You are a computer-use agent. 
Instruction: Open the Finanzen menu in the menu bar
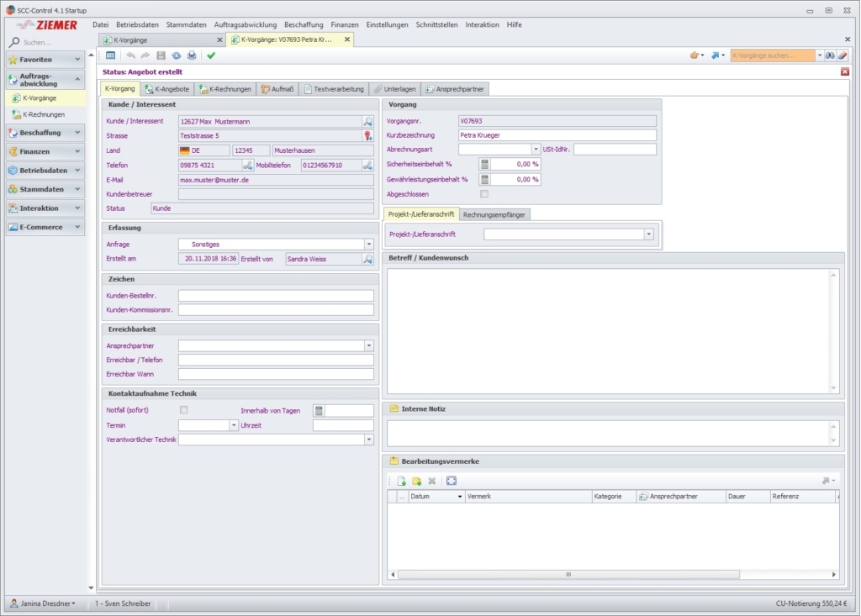[344, 24]
